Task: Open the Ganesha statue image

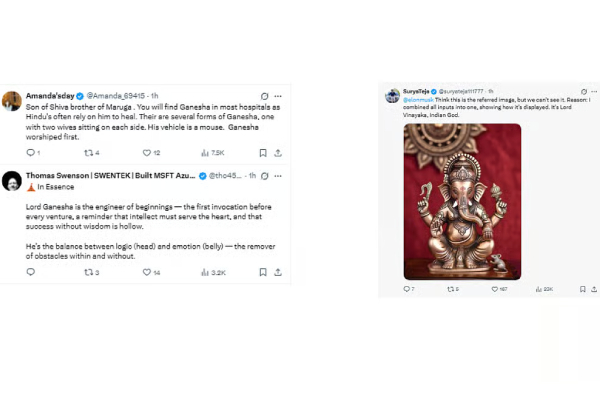Action: [462, 200]
